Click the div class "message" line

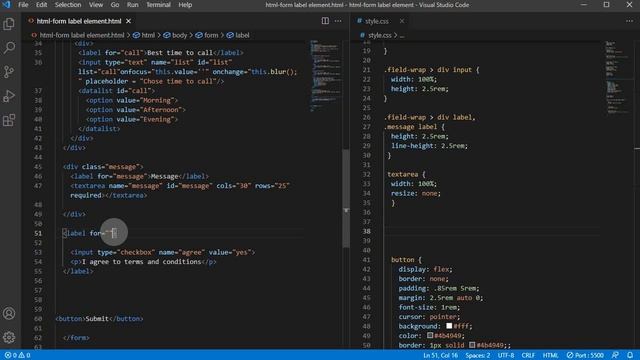point(103,167)
